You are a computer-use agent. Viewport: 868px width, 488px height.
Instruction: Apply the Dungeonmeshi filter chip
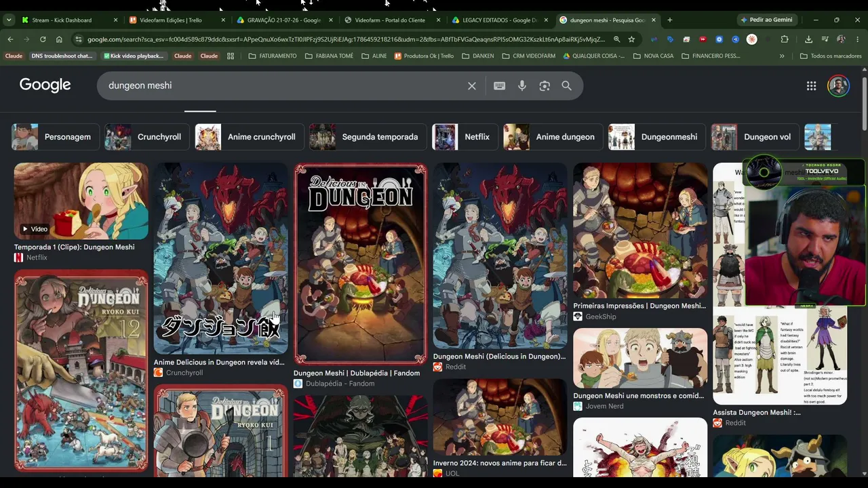tap(657, 137)
